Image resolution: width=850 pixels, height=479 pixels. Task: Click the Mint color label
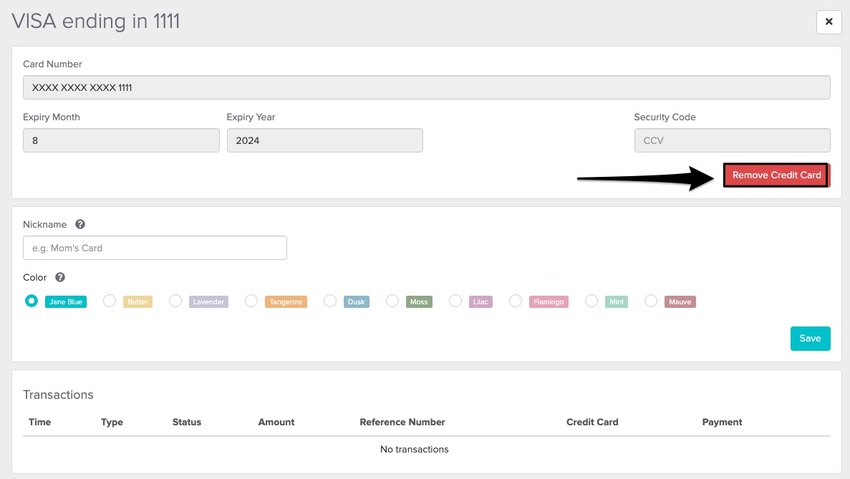(x=616, y=302)
